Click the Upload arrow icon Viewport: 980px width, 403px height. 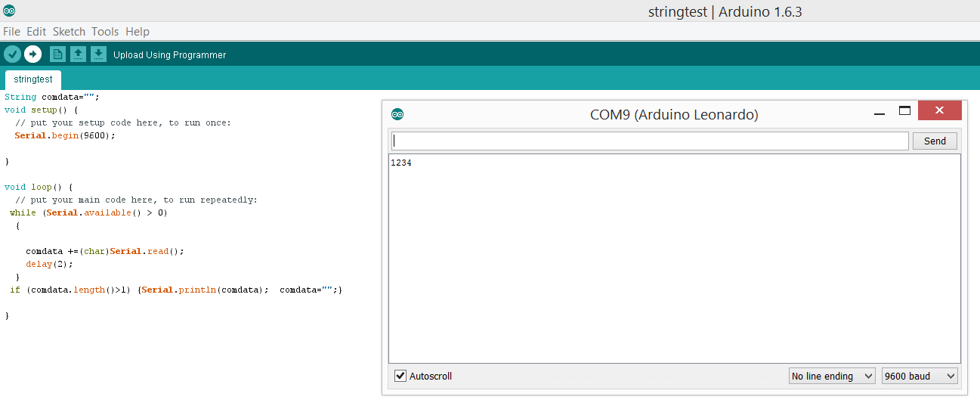32,54
